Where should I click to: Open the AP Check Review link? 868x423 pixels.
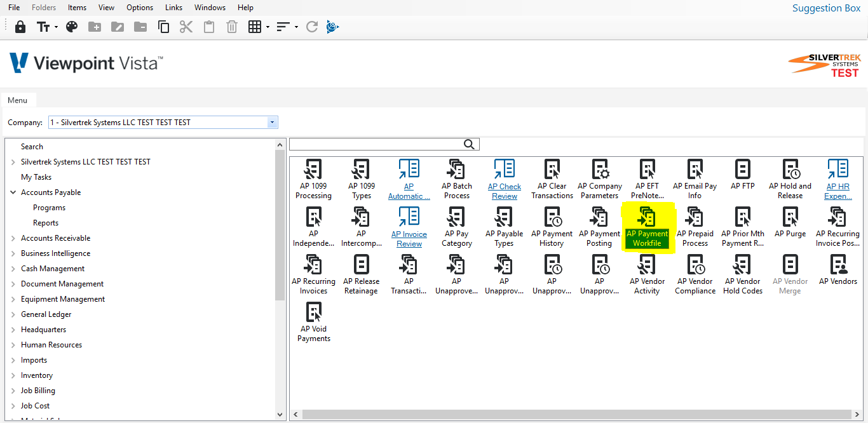click(505, 180)
